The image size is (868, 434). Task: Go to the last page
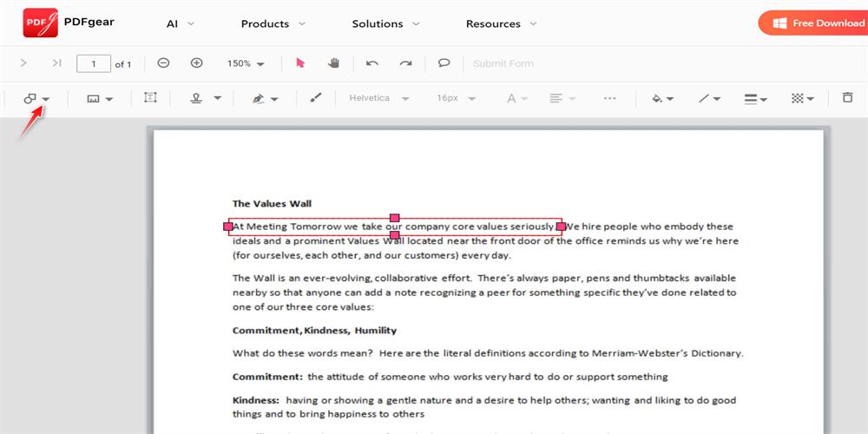pos(56,63)
